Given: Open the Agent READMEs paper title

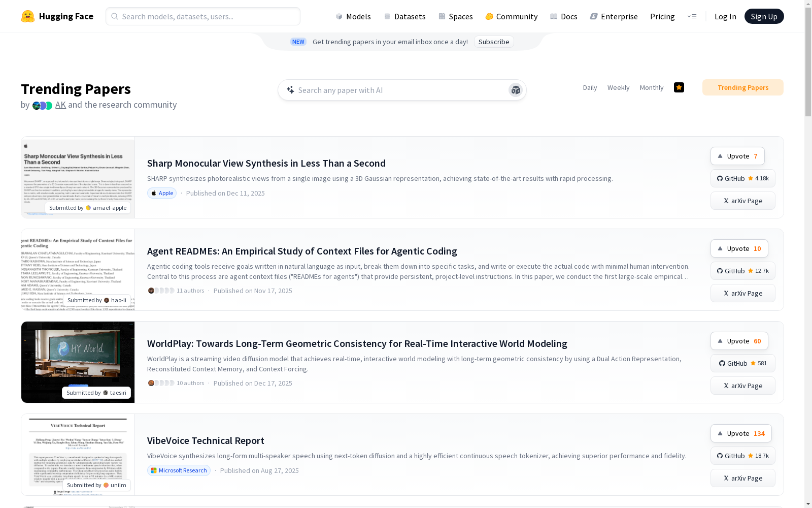Looking at the screenshot, I should (302, 251).
